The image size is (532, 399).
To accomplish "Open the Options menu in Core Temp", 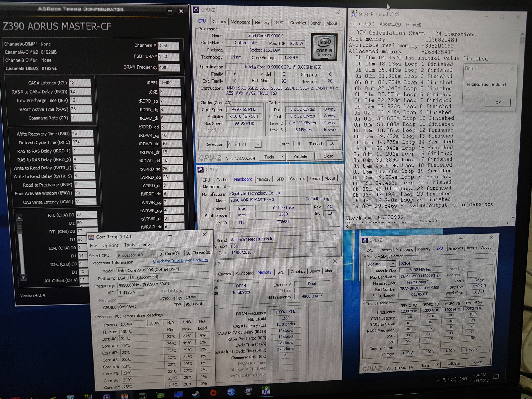I will click(110, 245).
